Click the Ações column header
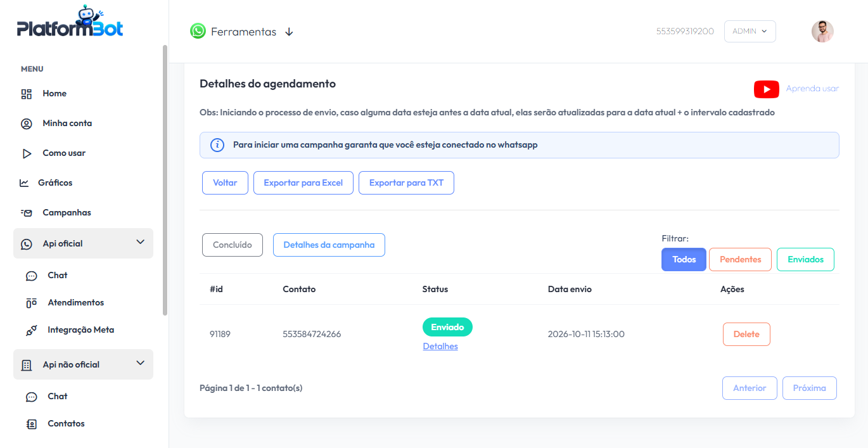The height and width of the screenshot is (448, 868). 732,289
